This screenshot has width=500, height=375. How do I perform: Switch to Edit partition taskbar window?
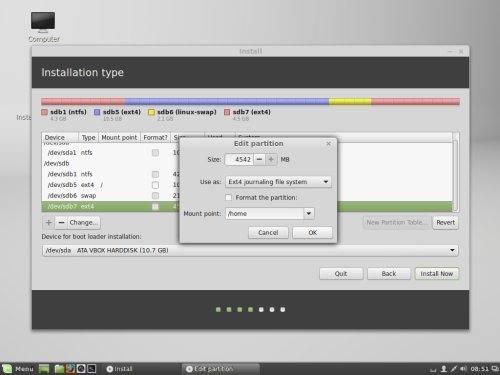[x=221, y=369]
